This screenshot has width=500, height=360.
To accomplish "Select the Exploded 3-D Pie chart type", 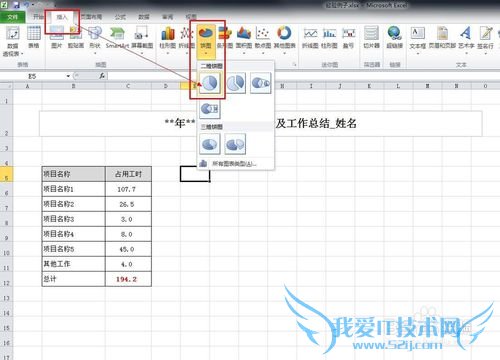I will tap(235, 144).
